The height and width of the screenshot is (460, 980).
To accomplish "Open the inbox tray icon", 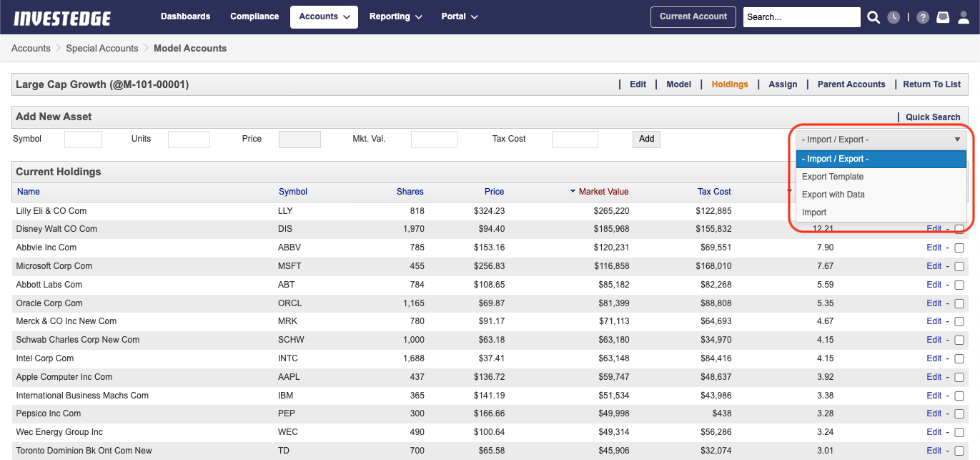I will (x=943, y=17).
